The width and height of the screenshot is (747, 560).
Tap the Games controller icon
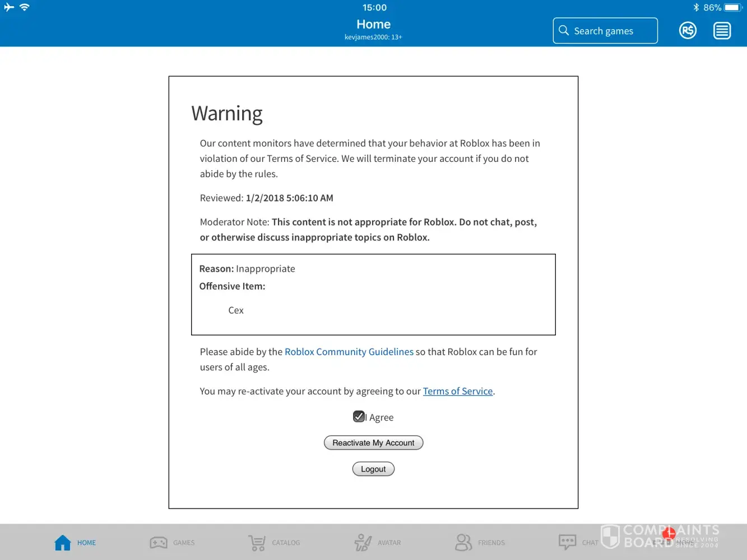pos(159,542)
